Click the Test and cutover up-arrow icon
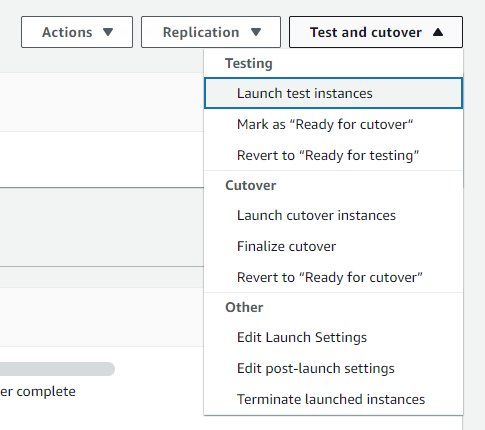Screen dimensions: 485x430 click(x=438, y=32)
